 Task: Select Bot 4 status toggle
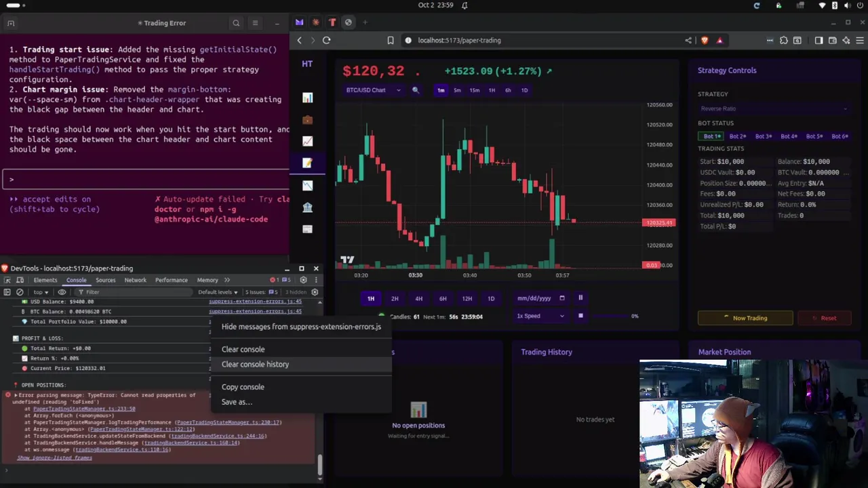tap(789, 136)
